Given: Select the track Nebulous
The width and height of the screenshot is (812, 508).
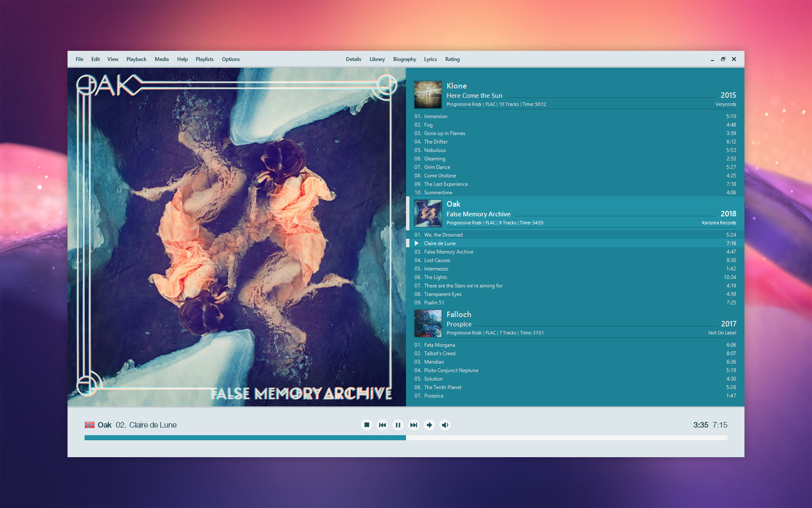Looking at the screenshot, I should coord(575,150).
